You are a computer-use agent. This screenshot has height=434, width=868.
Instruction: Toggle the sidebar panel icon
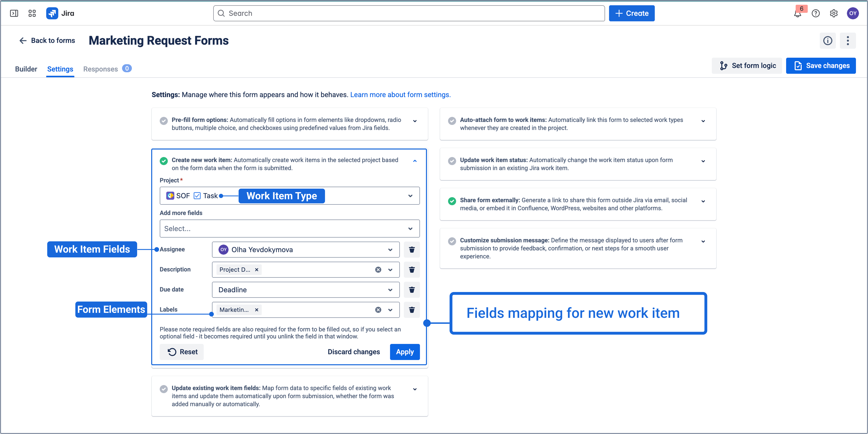tap(14, 14)
